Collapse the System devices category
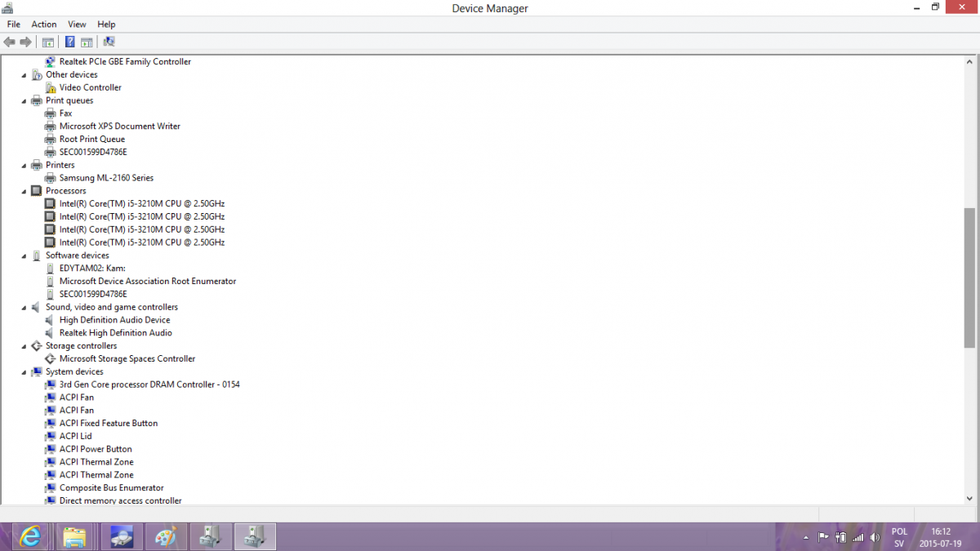 pyautogui.click(x=24, y=372)
